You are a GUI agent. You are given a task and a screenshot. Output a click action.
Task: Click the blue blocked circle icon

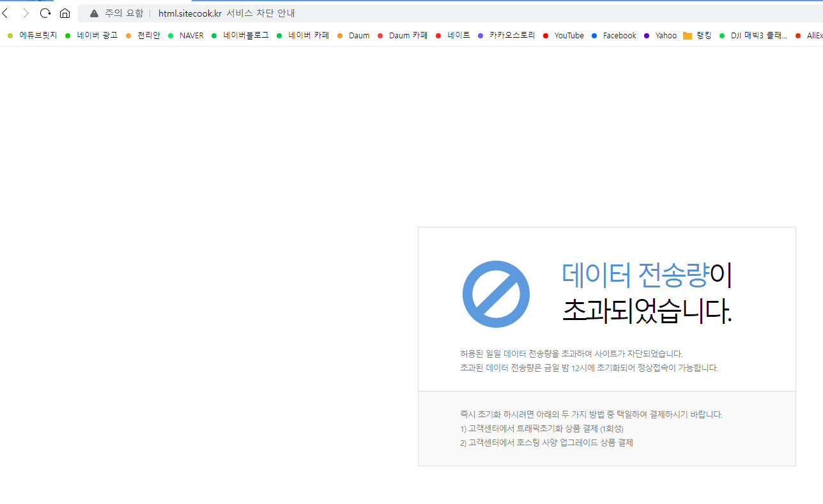tap(496, 294)
